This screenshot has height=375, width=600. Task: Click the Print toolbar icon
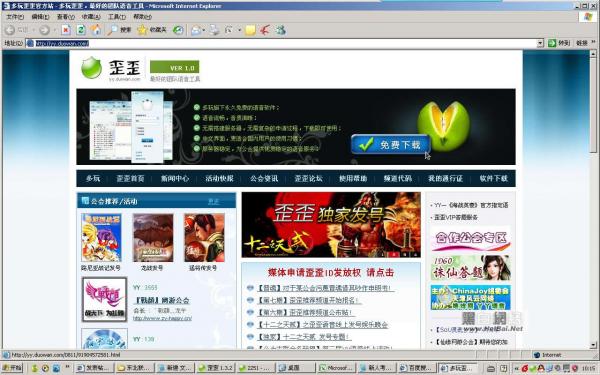tap(214, 30)
